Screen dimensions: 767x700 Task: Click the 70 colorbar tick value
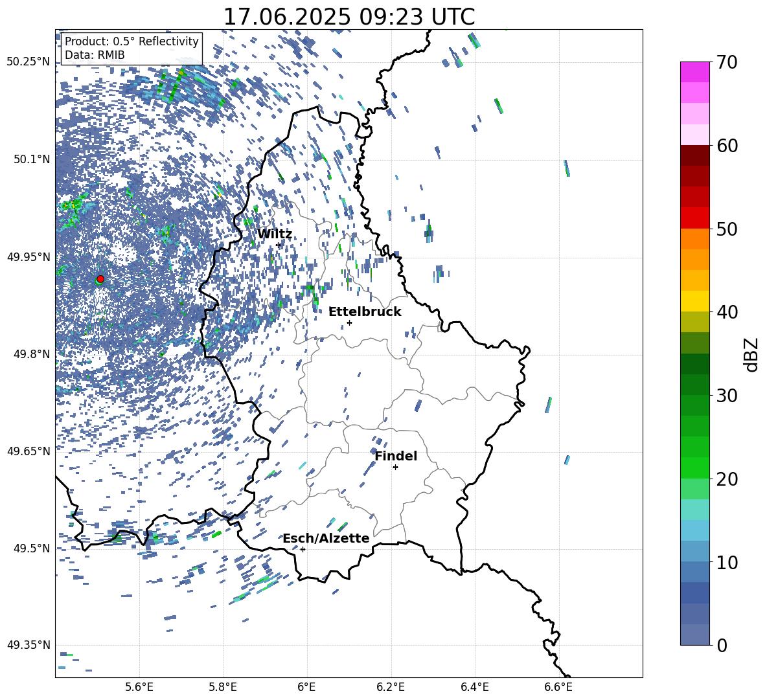tap(727, 62)
